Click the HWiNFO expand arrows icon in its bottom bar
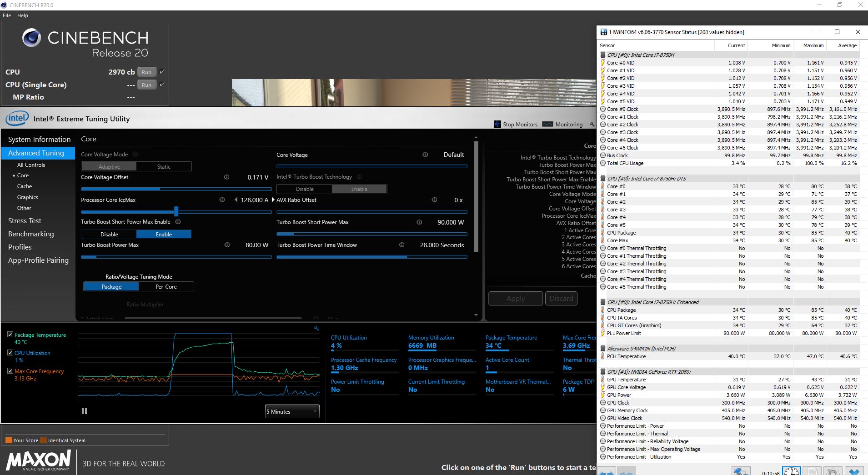The height and width of the screenshot is (475, 868). [607, 472]
